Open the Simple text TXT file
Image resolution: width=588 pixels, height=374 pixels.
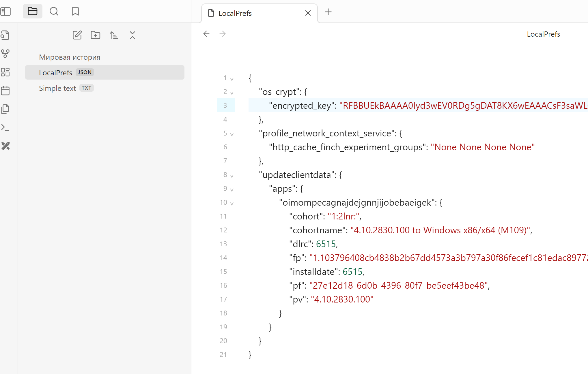pos(57,88)
